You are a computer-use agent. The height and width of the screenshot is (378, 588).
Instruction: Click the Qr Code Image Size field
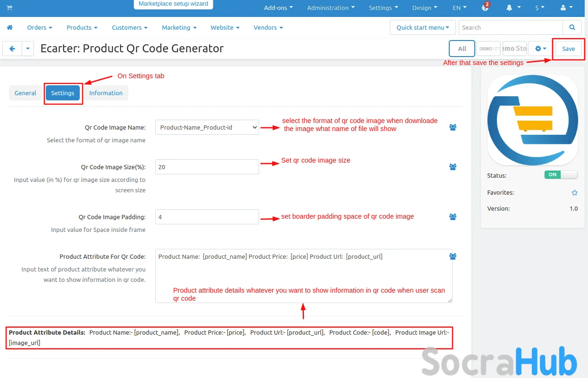click(207, 167)
